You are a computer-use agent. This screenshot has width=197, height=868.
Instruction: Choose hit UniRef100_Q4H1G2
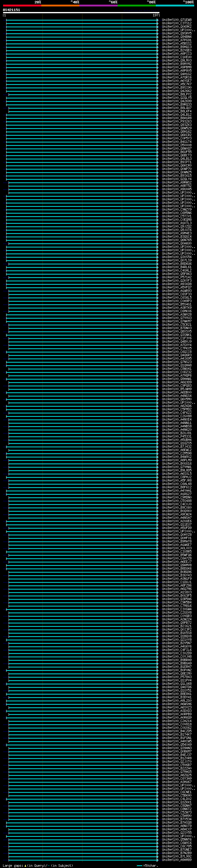177,74
